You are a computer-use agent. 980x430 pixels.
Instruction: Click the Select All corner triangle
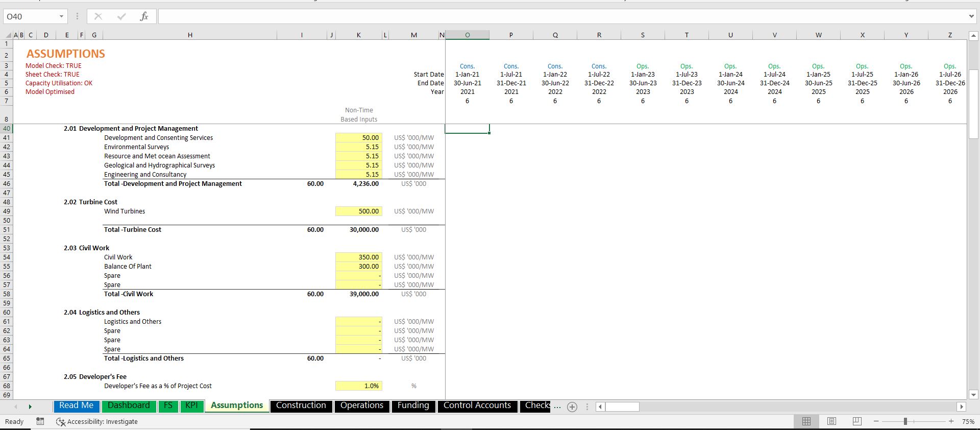point(8,35)
